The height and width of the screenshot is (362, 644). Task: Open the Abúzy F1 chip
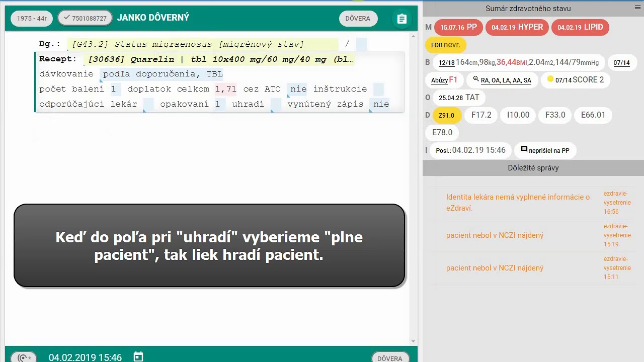tap(444, 80)
